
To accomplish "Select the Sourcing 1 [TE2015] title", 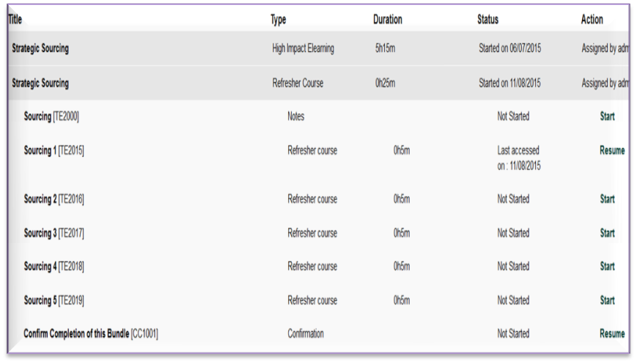I will tap(54, 151).
